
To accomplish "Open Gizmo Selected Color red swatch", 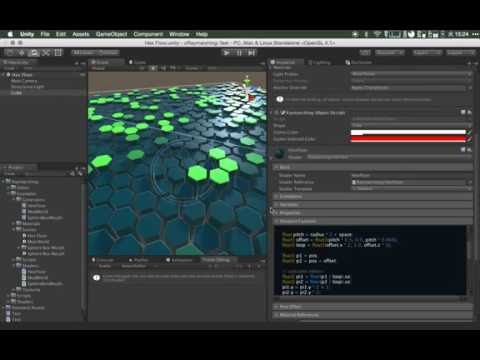I will 408,139.
